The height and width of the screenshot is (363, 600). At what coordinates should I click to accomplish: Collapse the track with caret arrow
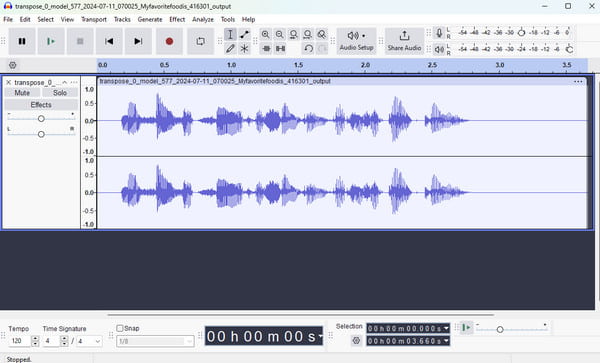(65, 82)
